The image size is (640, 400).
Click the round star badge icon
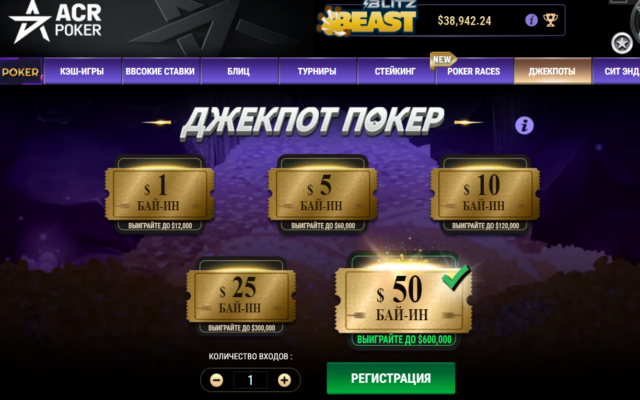622,43
